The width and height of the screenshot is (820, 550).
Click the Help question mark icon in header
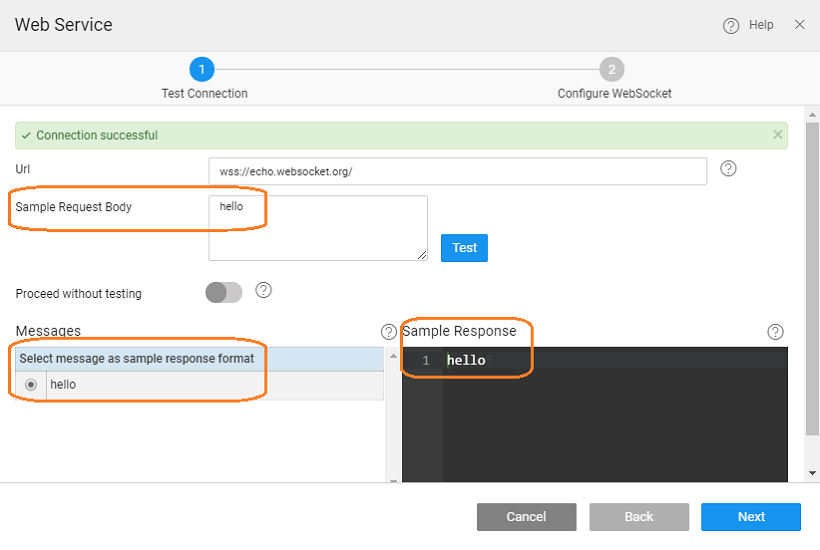click(x=731, y=26)
